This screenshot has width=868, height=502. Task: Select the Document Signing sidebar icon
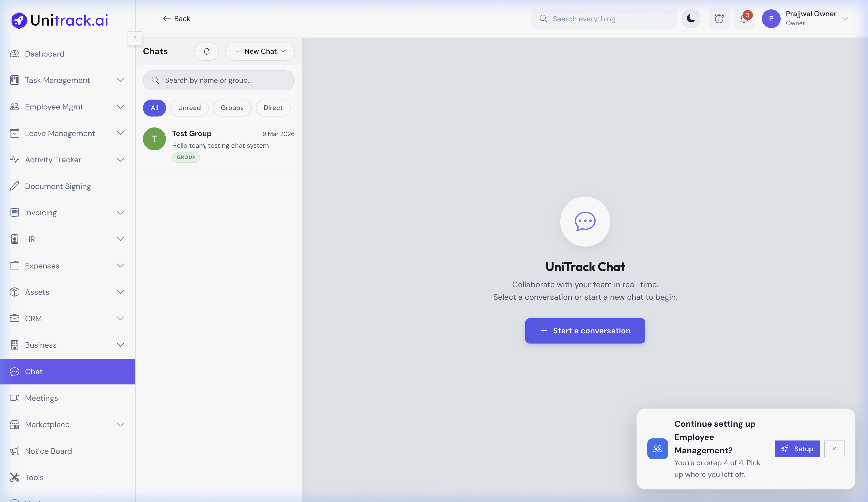coord(14,186)
